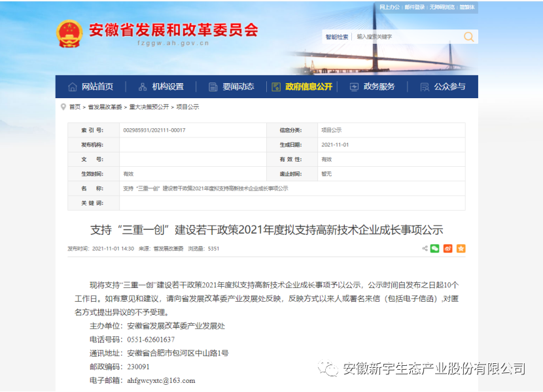Open the 邮件登录 link

coord(414,7)
